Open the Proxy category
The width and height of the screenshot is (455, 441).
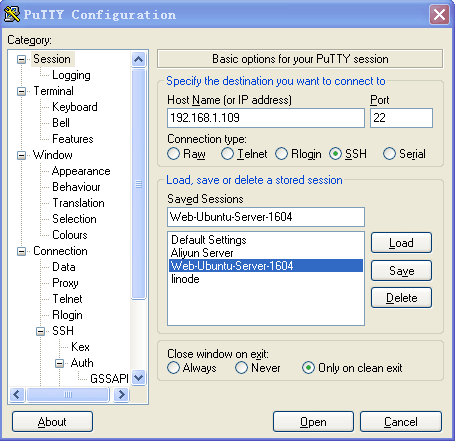tap(65, 283)
